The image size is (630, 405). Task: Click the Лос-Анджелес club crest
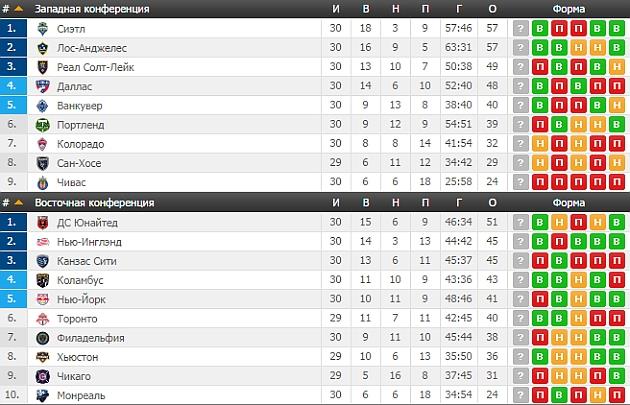(x=43, y=47)
